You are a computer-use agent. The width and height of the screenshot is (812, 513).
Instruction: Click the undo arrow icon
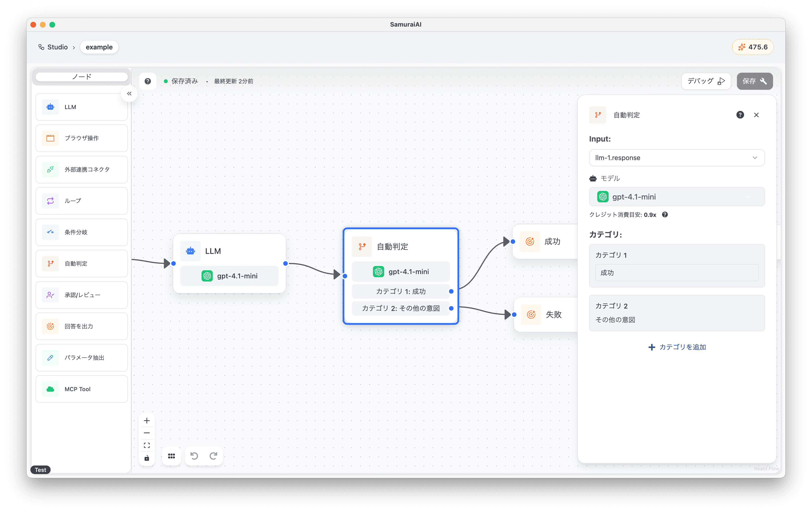click(x=194, y=456)
